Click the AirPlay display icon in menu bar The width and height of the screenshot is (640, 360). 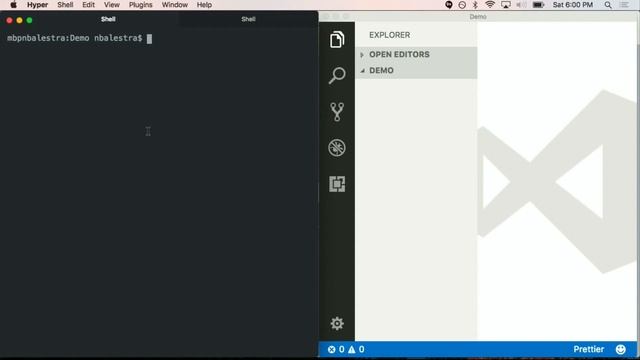506,5
